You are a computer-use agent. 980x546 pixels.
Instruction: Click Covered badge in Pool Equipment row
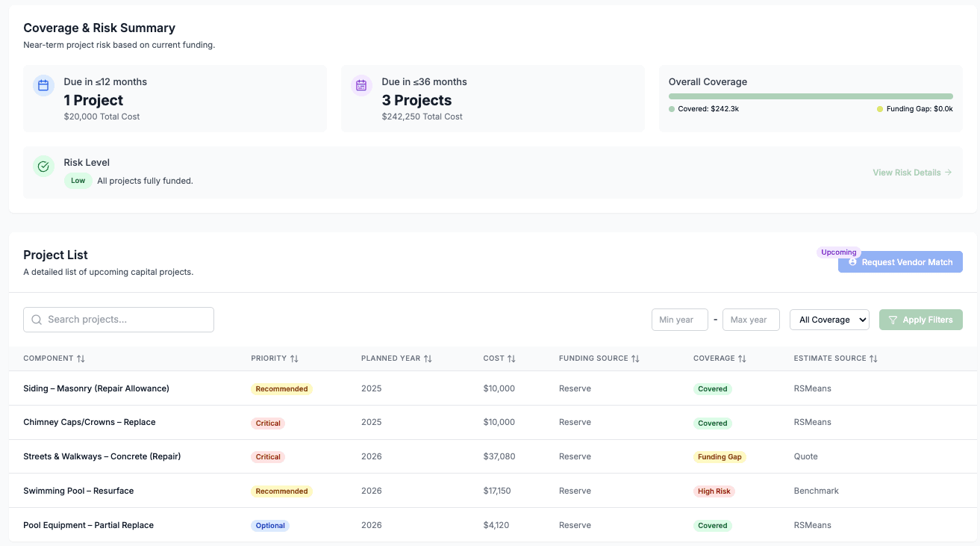713,526
